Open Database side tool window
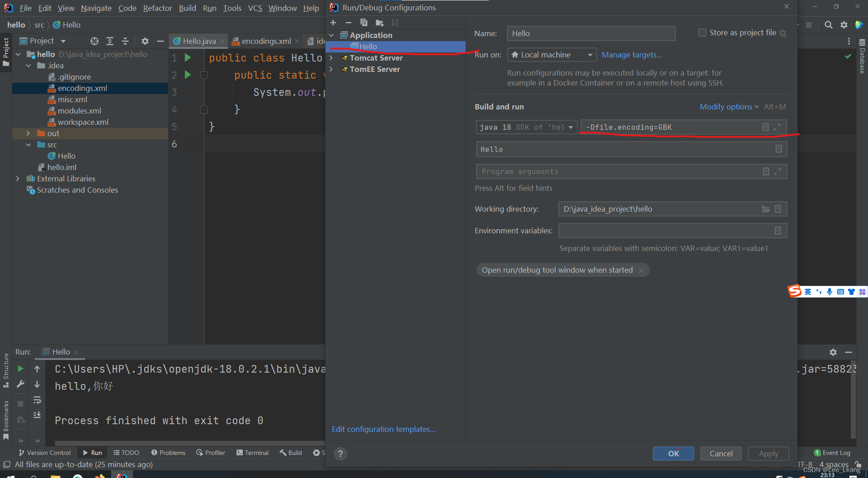The image size is (868, 478). point(862,57)
